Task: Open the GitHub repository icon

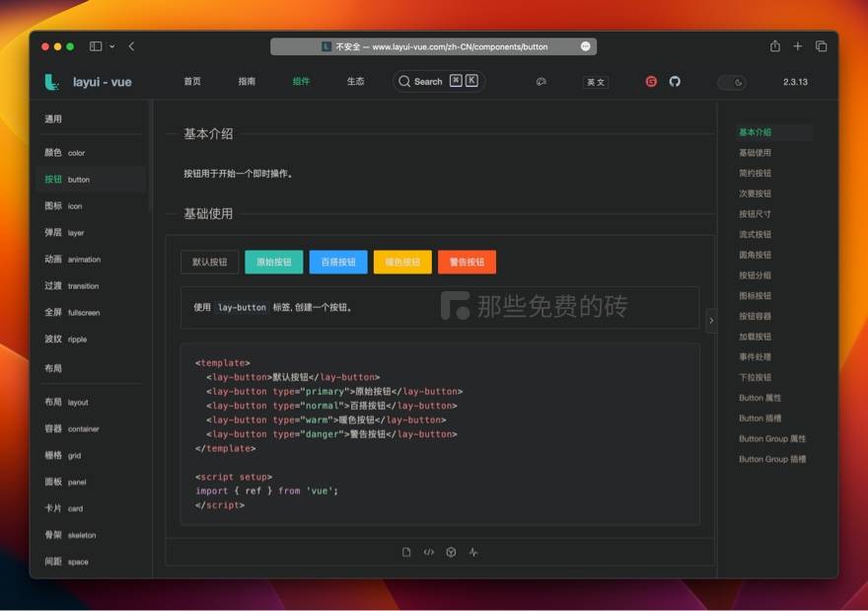Action: (675, 82)
